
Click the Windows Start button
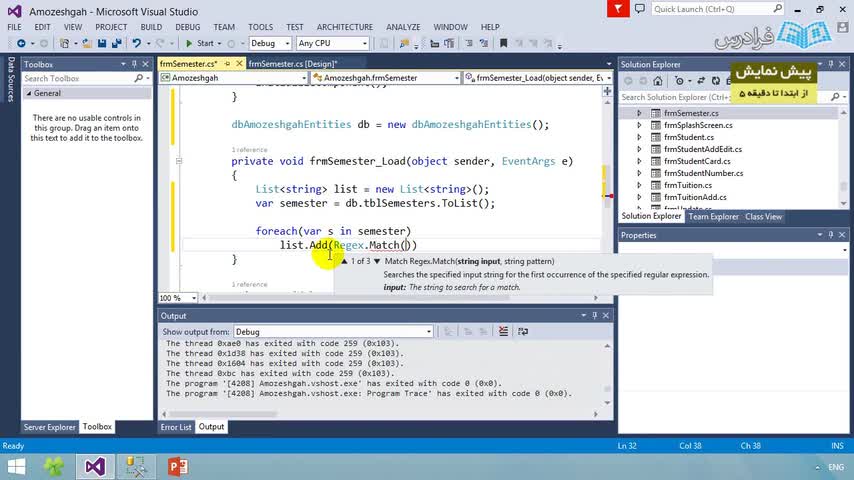(x=16, y=466)
